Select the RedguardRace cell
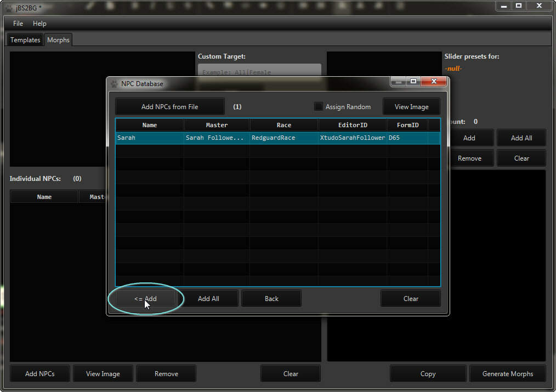 tap(283, 138)
